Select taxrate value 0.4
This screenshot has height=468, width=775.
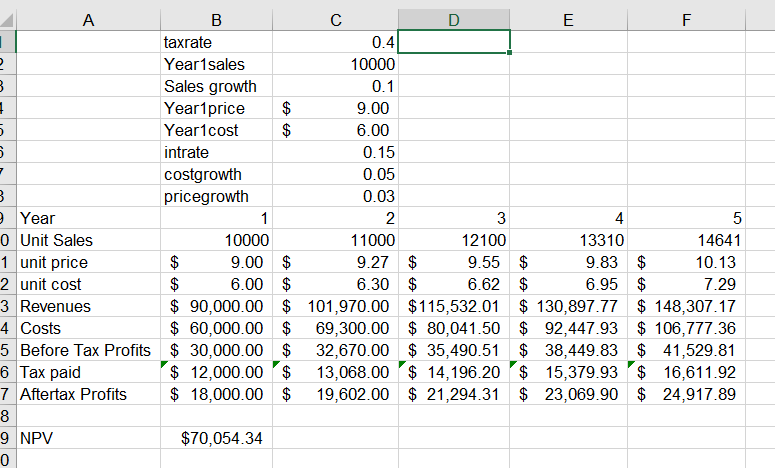tap(336, 42)
